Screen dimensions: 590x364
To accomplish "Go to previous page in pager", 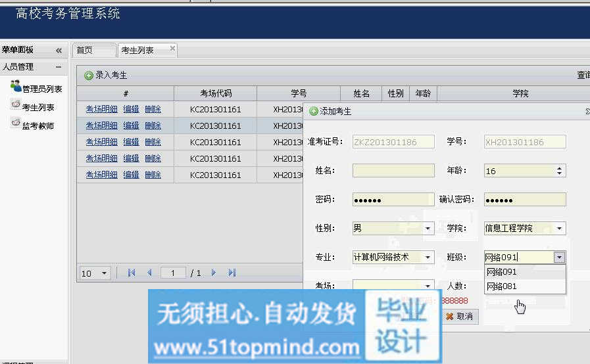I will click(x=149, y=273).
